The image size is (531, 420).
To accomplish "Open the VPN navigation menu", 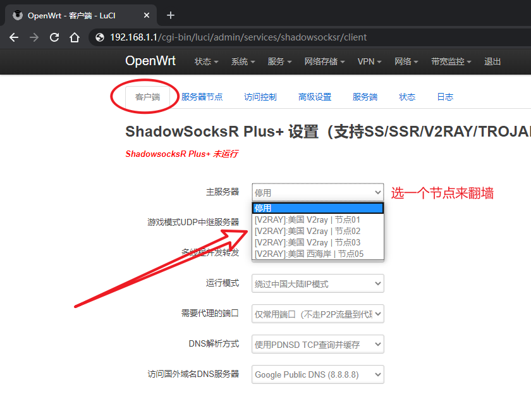I will point(369,62).
